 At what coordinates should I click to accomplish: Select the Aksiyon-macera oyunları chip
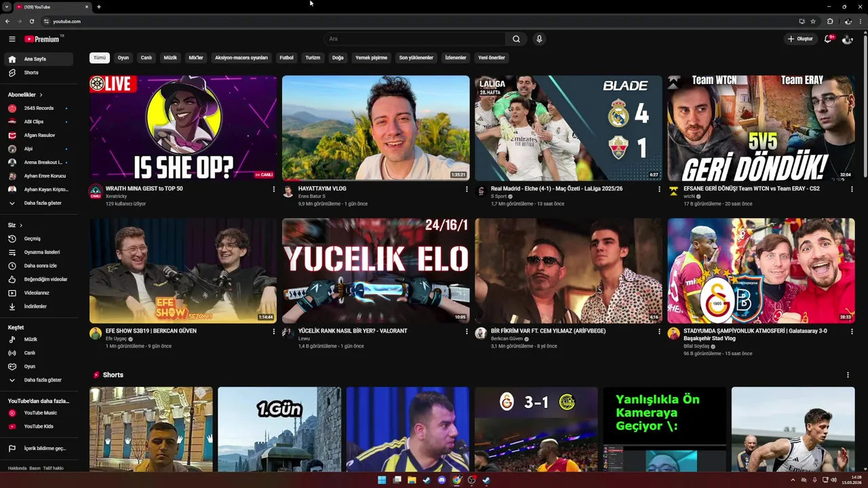point(241,58)
